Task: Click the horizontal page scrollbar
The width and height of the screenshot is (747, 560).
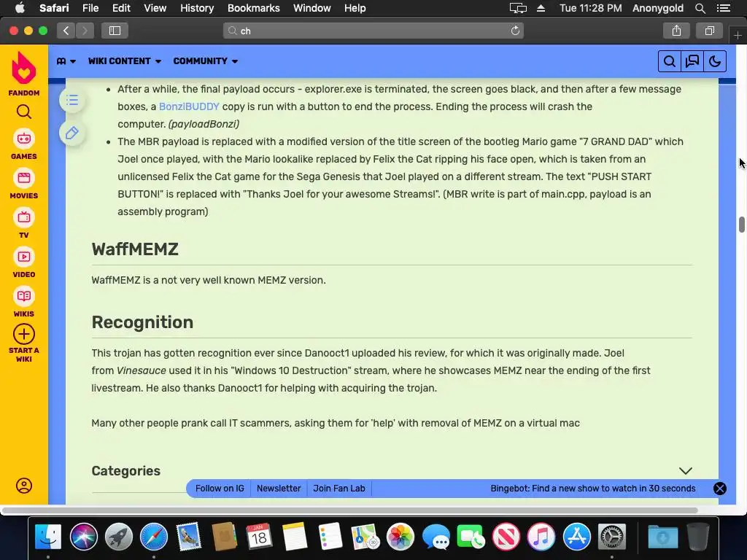Action: tap(350, 510)
